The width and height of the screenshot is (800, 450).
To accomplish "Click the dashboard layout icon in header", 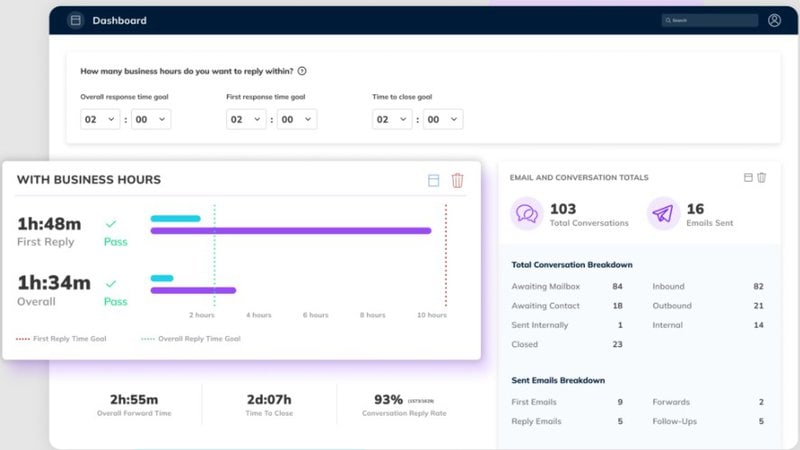I will point(75,20).
